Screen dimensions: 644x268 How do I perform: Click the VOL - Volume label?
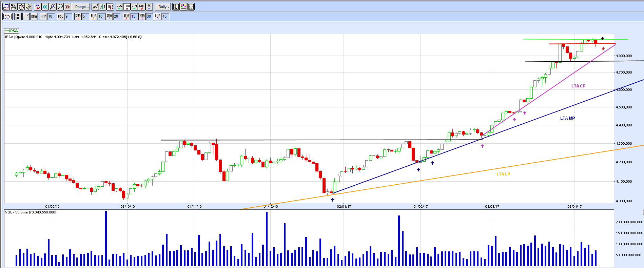click(x=31, y=212)
